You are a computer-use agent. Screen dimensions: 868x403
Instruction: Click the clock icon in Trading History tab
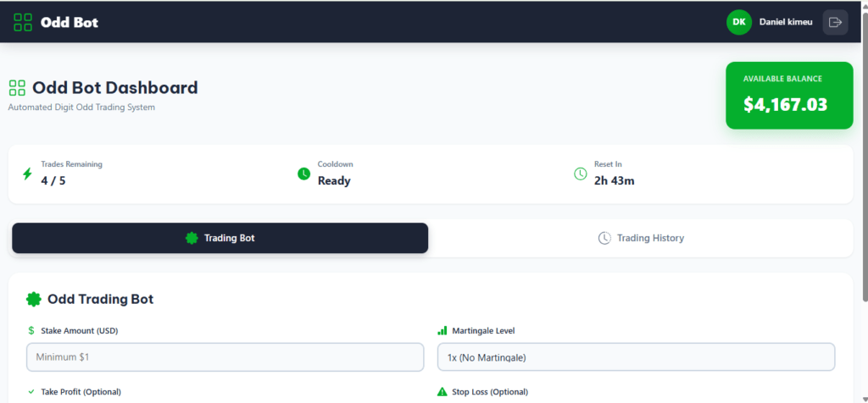(x=604, y=238)
